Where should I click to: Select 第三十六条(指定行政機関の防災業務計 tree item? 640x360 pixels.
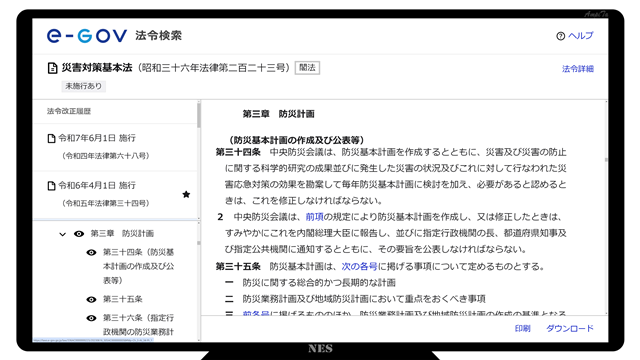(x=138, y=325)
